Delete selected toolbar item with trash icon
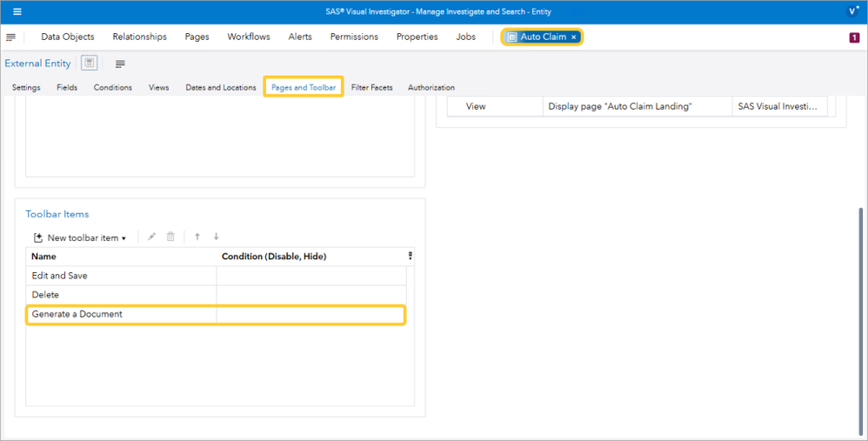Screen dimensions: 868x441 click(170, 237)
